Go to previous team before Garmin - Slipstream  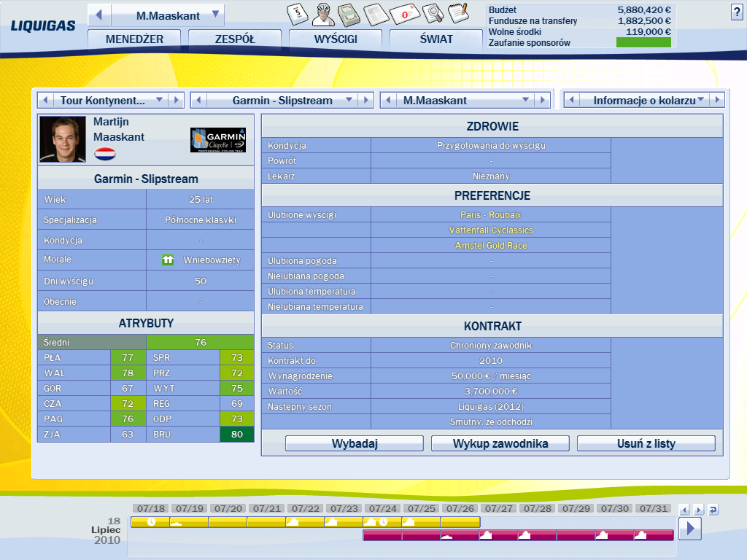point(198,100)
